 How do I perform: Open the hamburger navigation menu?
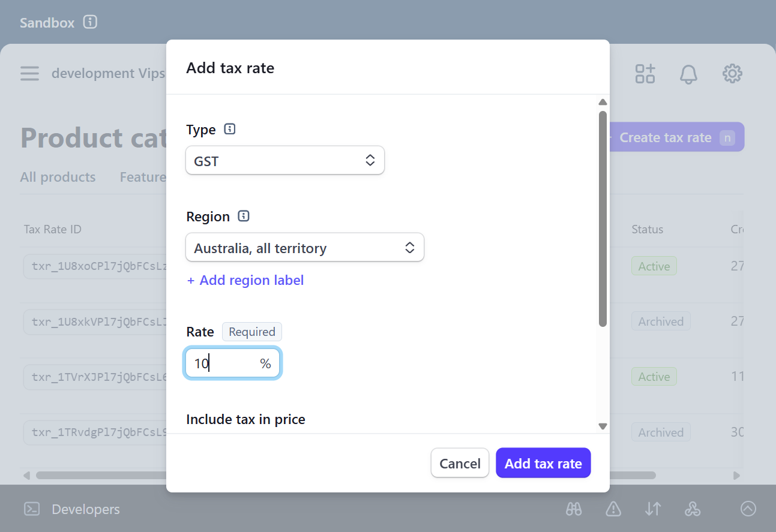(x=29, y=73)
